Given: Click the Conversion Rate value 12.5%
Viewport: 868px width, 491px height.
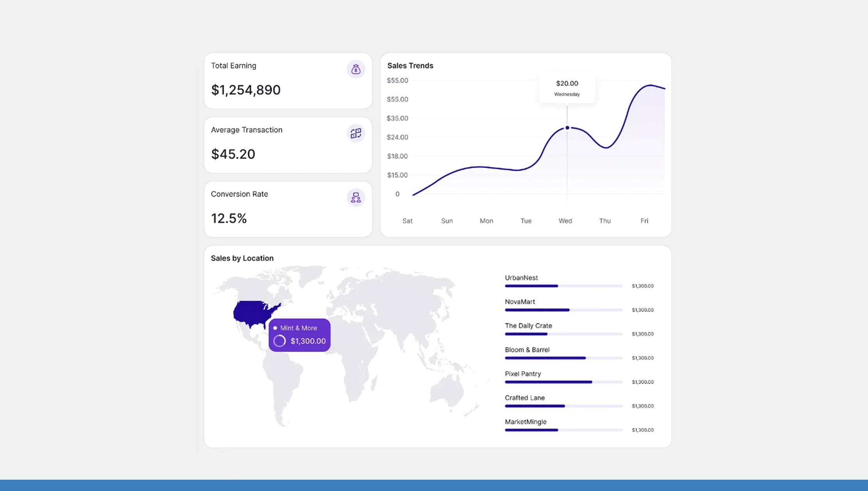Looking at the screenshot, I should pyautogui.click(x=229, y=218).
